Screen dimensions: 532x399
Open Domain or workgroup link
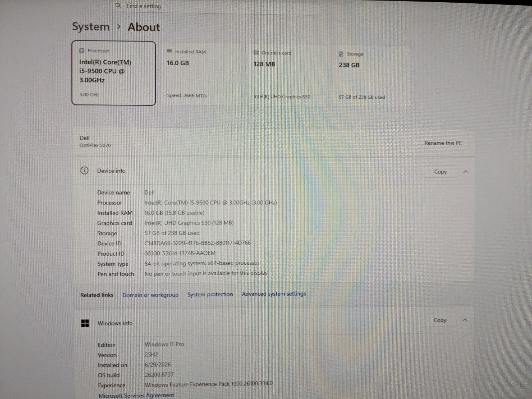tap(150, 295)
